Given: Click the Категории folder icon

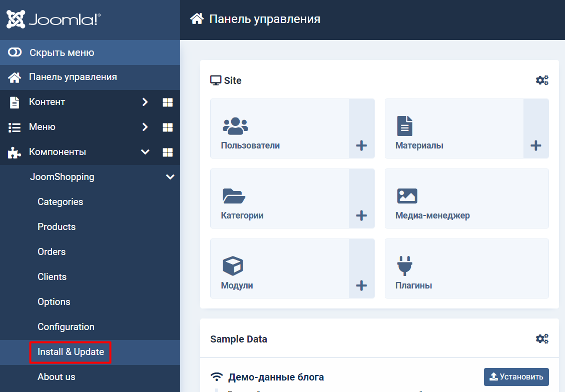Looking at the screenshot, I should coord(234,196).
